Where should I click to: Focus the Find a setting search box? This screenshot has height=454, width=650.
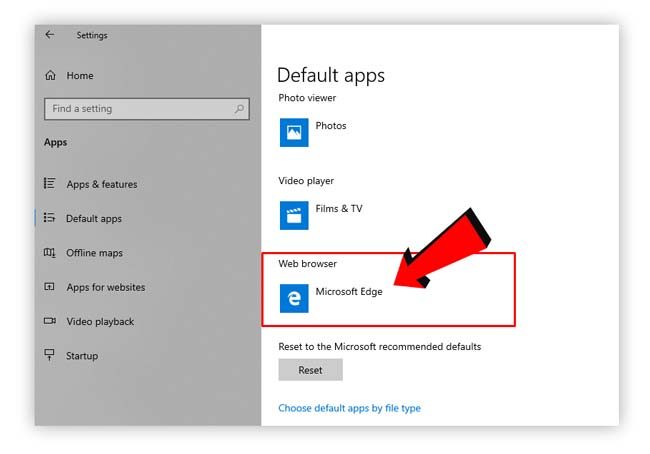(147, 109)
